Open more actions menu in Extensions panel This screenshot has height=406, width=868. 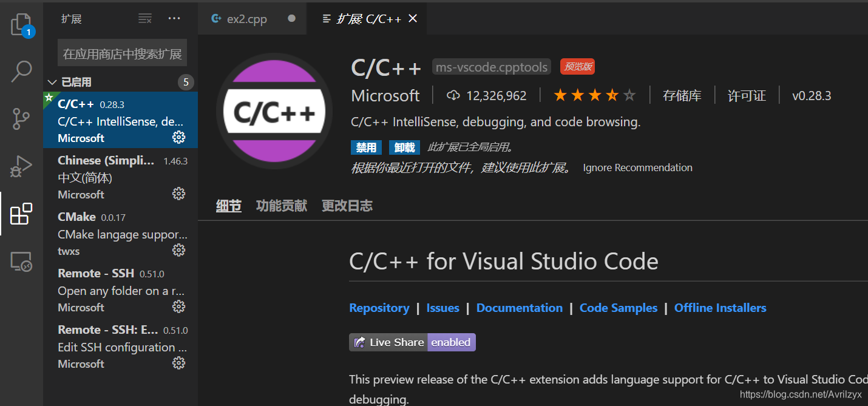point(174,18)
